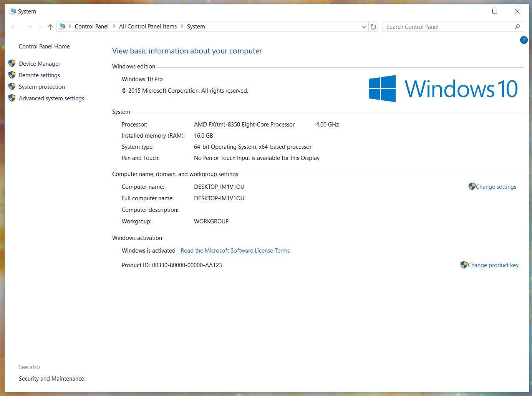Click the shield icon beside System protection
Screen dimensions: 532x396
click(x=12, y=87)
